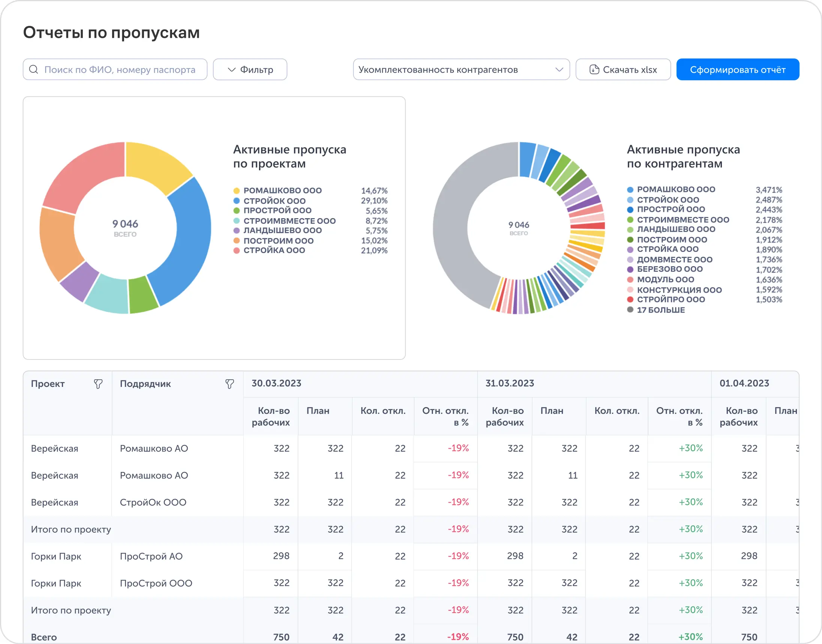Click the search field for ФИО or passport

pyautogui.click(x=115, y=69)
